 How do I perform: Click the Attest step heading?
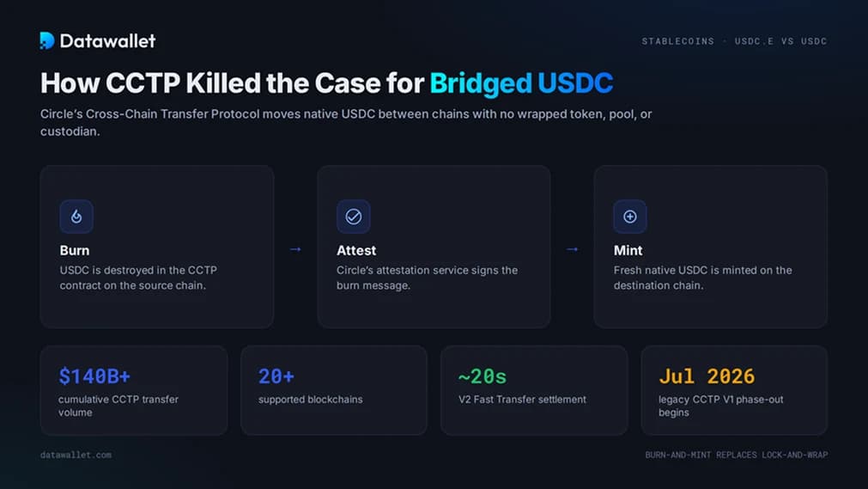(356, 251)
